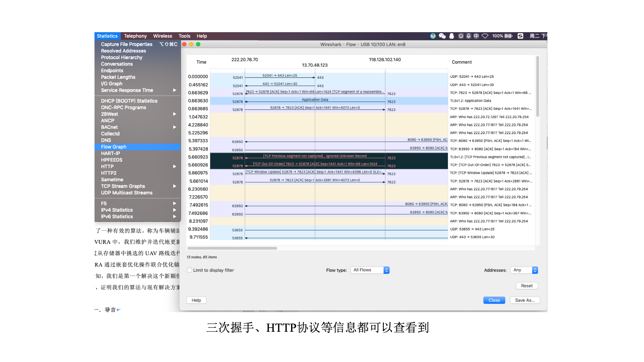Screen dimensions: 644x362
Task: Click the vertical scrollbar of flow graph
Action: coord(537,87)
